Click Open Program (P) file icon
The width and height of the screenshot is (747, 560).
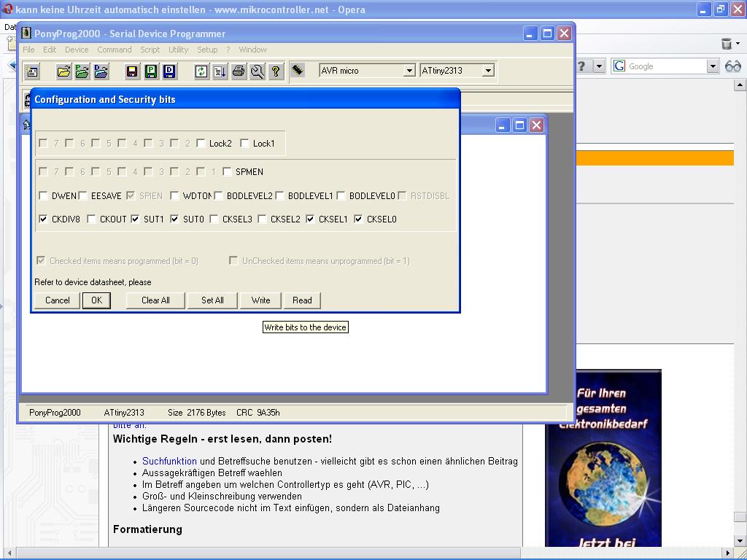(x=82, y=71)
